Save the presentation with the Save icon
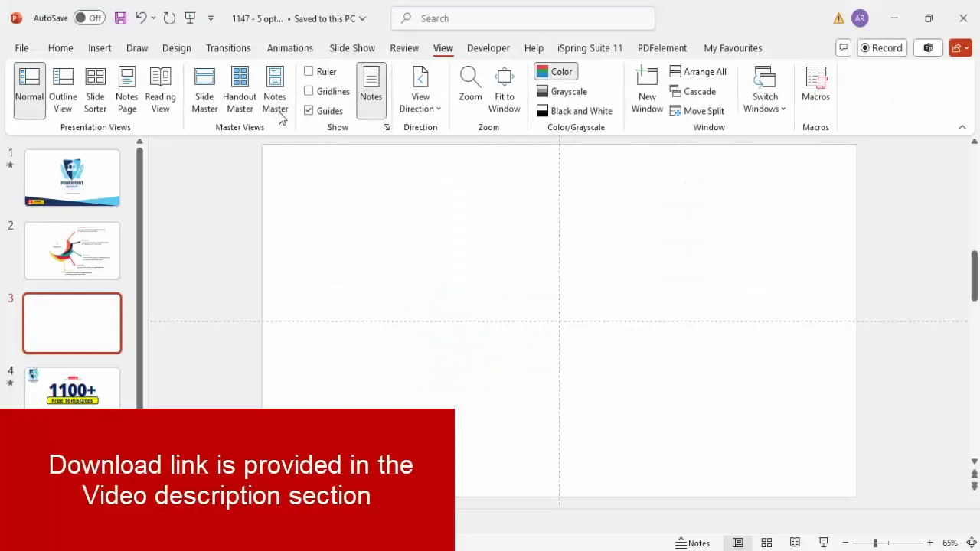Screen dimensions: 980x551 (x=120, y=18)
